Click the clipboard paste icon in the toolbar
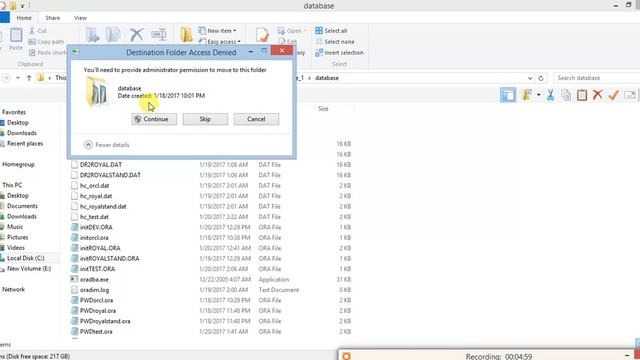The image size is (640, 360). coord(582,95)
